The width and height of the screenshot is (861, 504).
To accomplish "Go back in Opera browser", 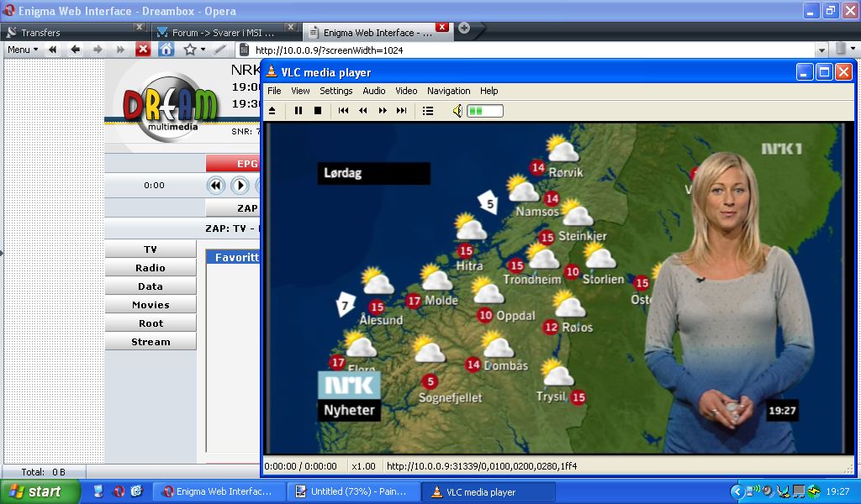I will click(75, 50).
